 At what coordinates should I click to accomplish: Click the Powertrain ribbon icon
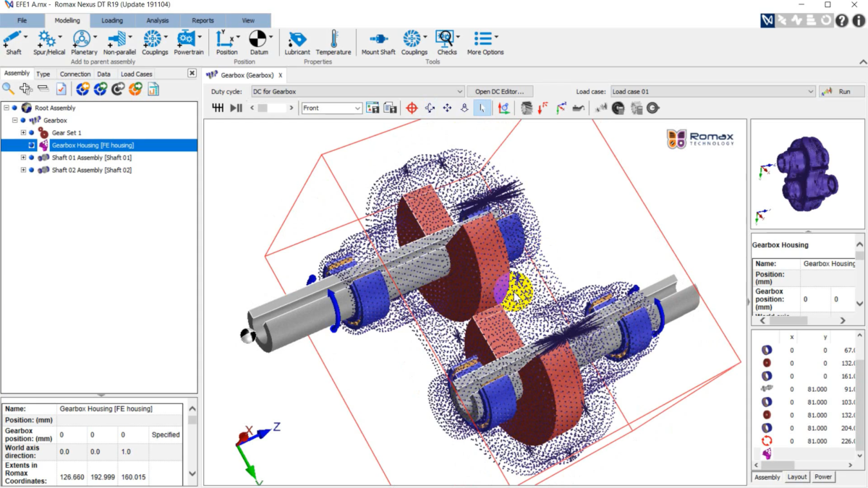tap(187, 39)
